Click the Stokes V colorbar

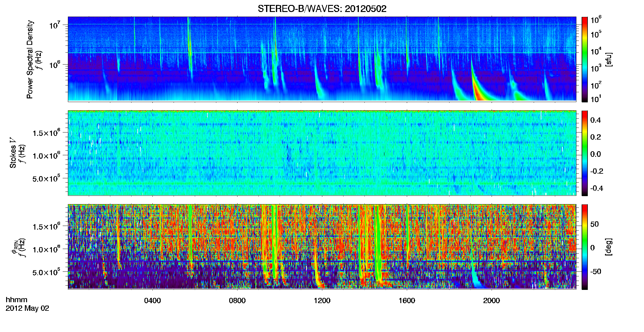pos(585,153)
